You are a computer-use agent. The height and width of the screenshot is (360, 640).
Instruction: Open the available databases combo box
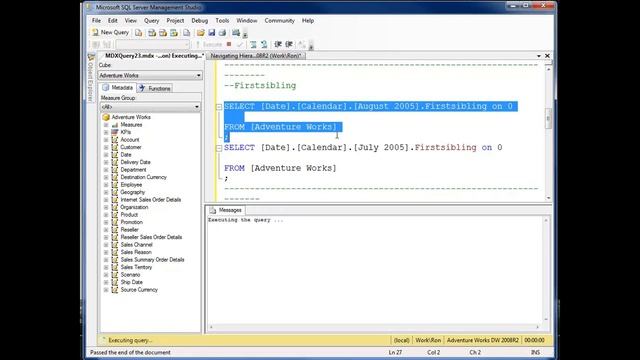click(153, 44)
